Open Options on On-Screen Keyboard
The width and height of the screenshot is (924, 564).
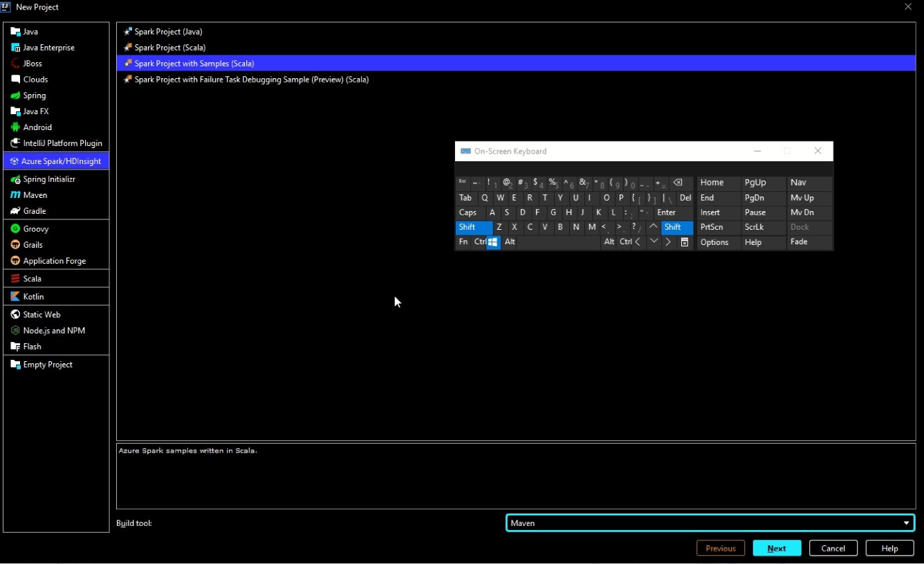tap(718, 242)
